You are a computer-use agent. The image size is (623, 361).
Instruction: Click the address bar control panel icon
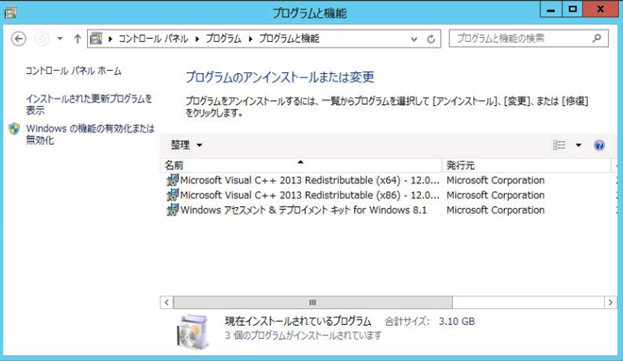point(96,39)
